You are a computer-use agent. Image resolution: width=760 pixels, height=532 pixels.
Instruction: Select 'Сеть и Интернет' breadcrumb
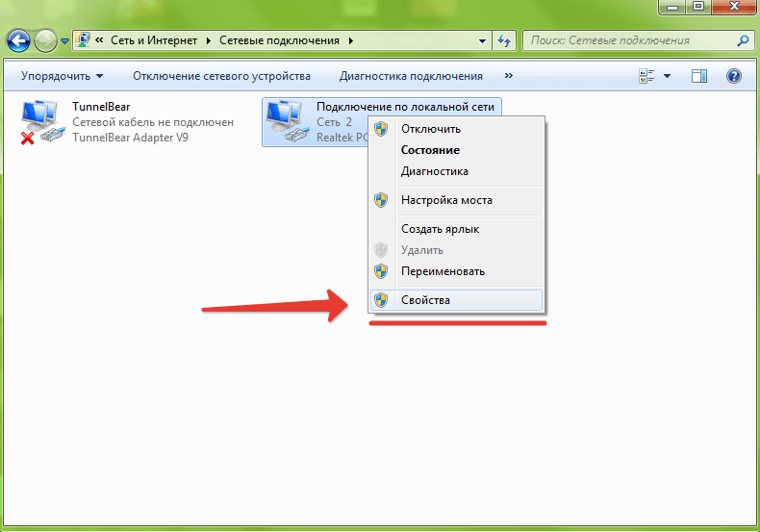pos(154,40)
